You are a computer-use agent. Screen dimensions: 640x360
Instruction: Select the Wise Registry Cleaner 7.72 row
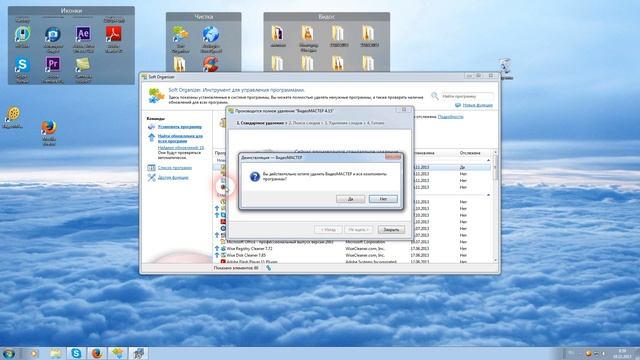point(353,248)
